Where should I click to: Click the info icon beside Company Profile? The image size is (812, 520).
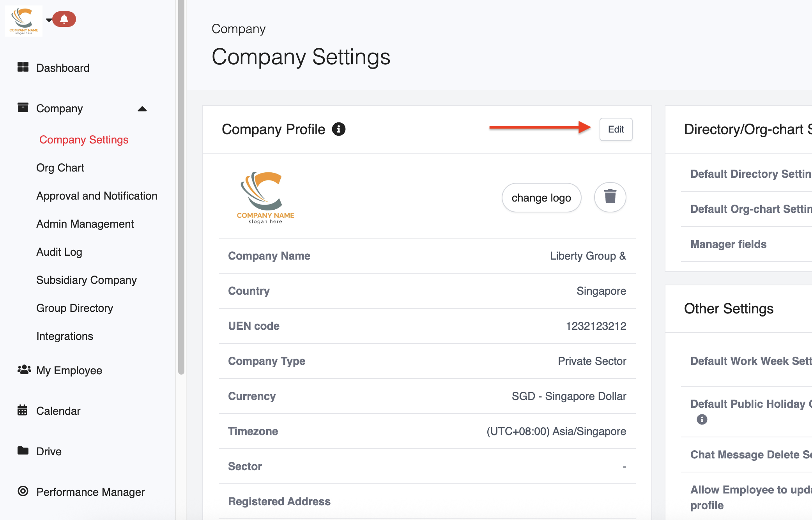[338, 129]
